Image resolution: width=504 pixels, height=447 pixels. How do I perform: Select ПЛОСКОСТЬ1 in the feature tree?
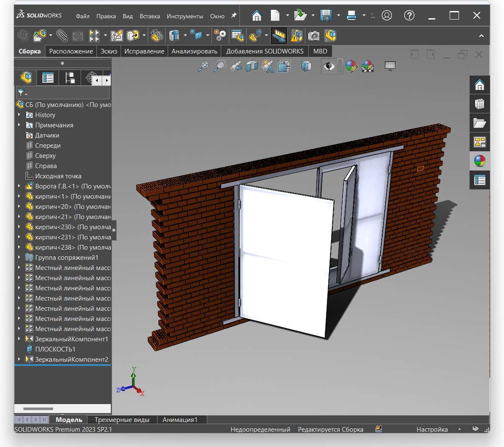click(x=55, y=349)
